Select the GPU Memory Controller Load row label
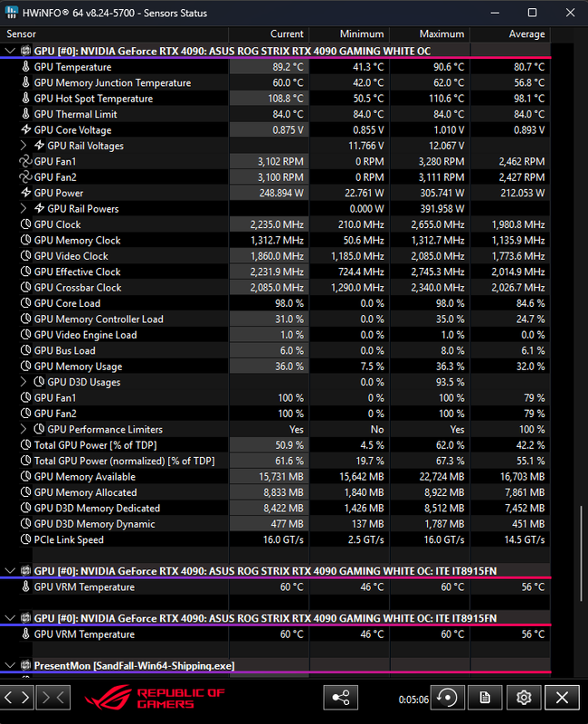588x724 pixels. 99,319
